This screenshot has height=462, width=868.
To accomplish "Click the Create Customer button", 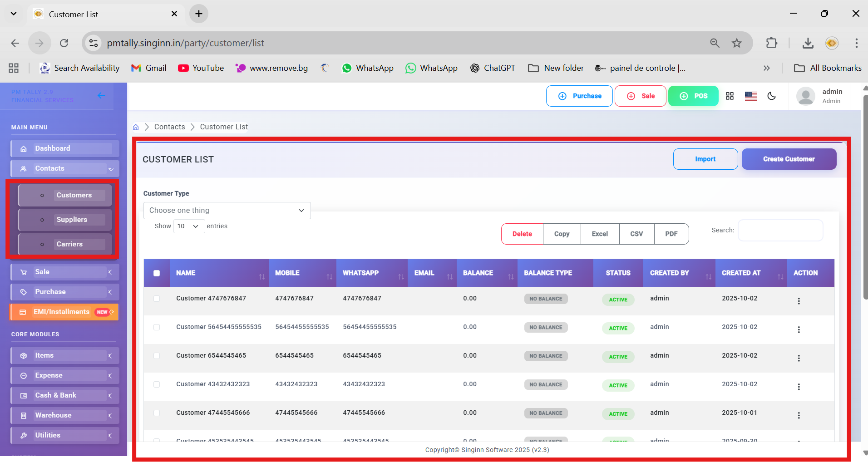I will [x=789, y=159].
